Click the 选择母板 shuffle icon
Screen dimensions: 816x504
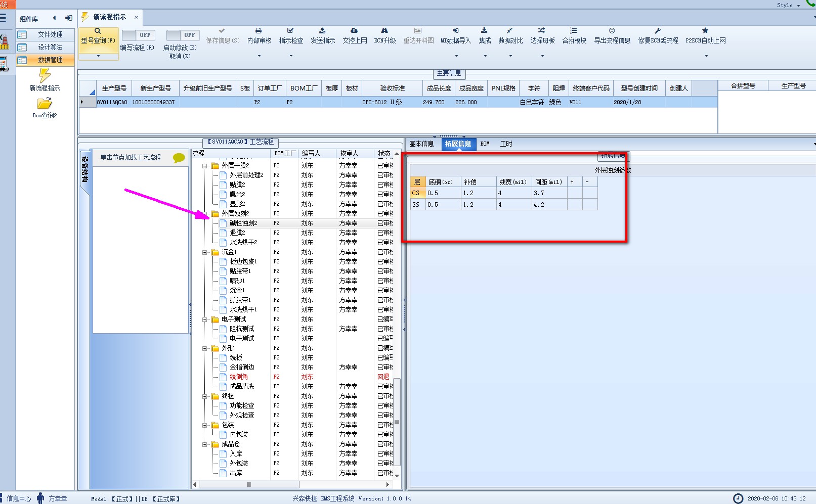click(x=542, y=31)
